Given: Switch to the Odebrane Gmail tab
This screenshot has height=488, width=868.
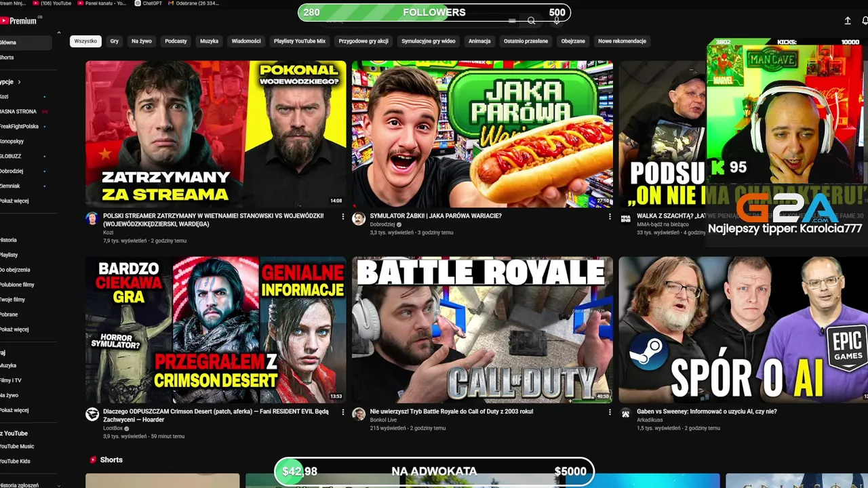Looking at the screenshot, I should [193, 3].
